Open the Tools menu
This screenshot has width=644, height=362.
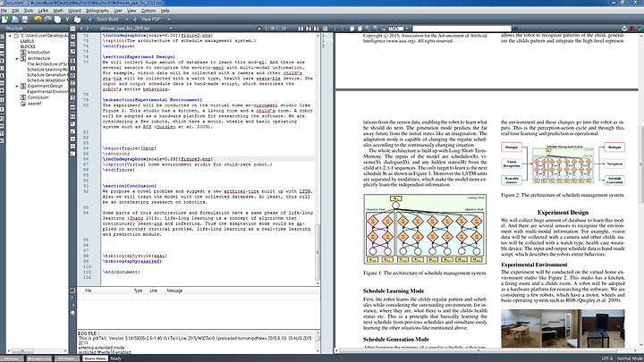(x=29, y=11)
